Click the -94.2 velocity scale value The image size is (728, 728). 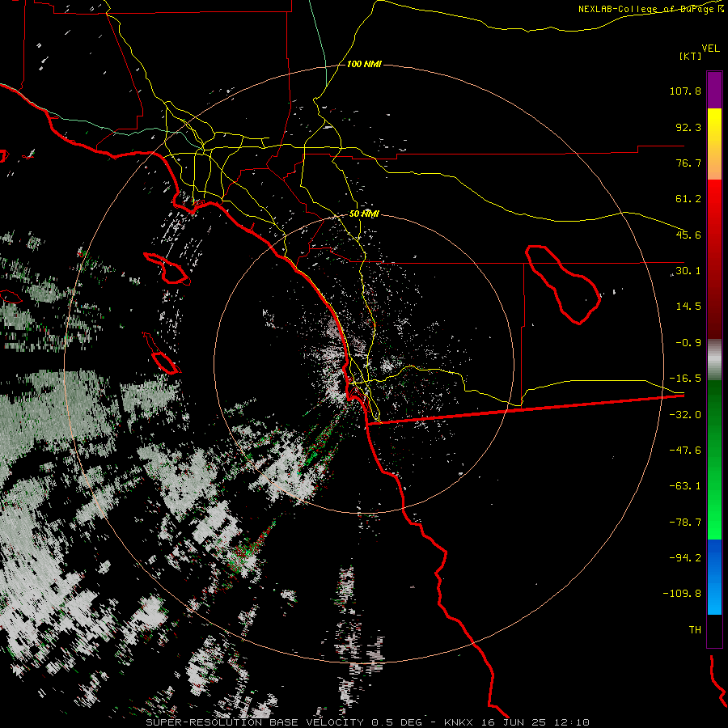point(685,557)
